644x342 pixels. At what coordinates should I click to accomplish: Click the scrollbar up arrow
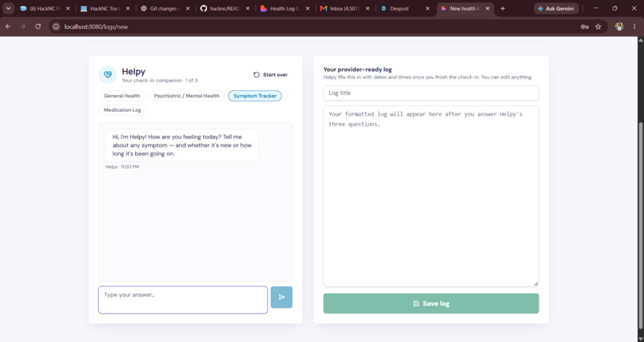point(640,40)
